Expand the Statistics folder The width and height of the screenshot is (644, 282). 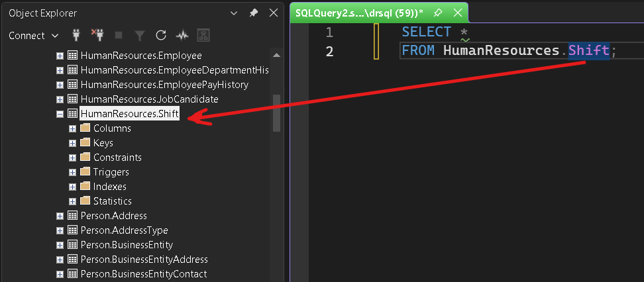(x=73, y=201)
